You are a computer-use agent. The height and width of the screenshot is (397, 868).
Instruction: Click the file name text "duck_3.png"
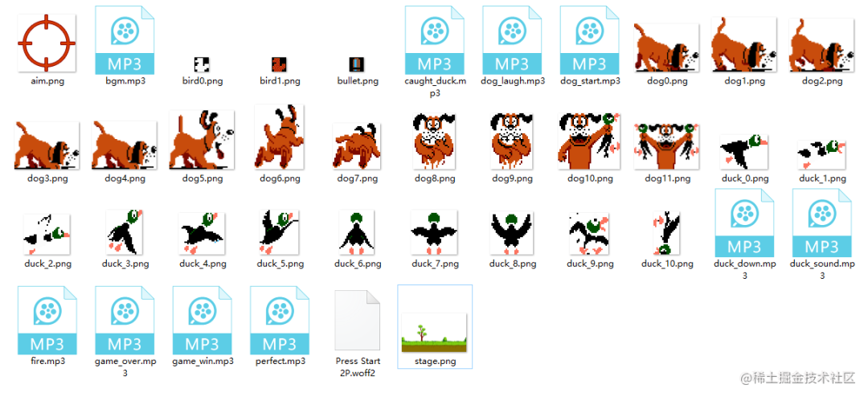pos(125,264)
